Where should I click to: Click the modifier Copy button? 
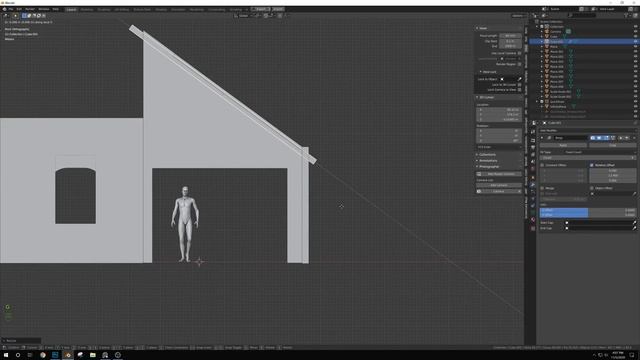click(612, 145)
